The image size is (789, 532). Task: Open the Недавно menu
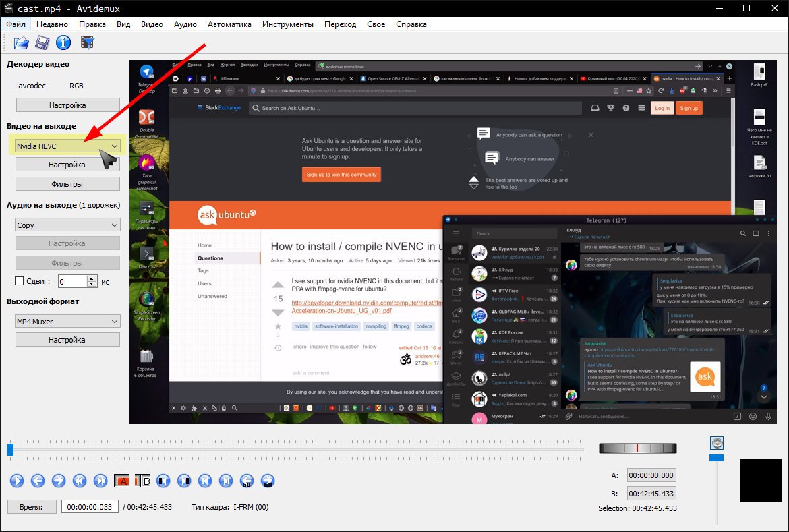tap(53, 24)
